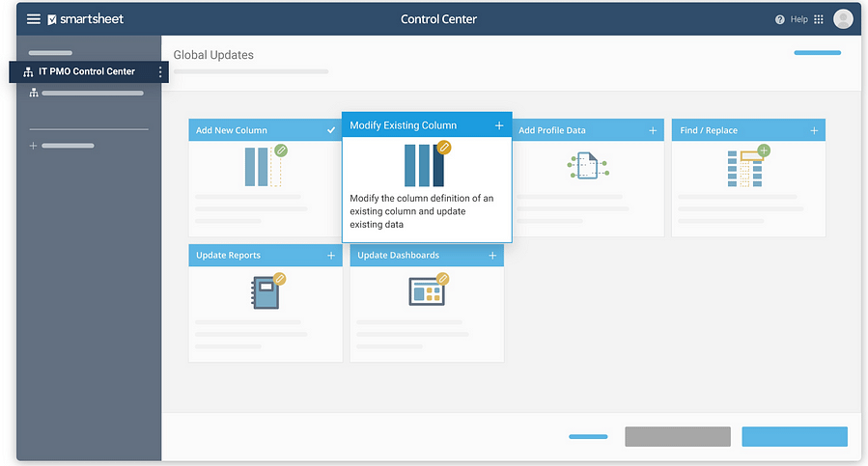The image size is (868, 466).
Task: Click the Add Profile Data document icon
Action: [x=588, y=166]
